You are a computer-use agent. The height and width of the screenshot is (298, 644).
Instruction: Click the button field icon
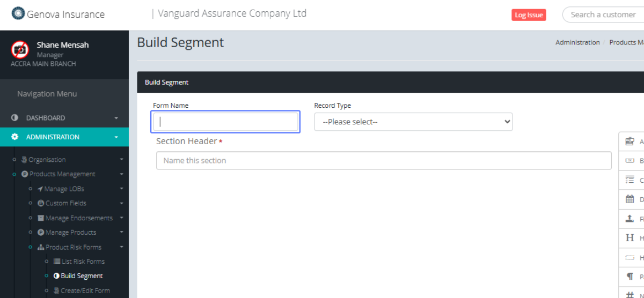pos(630,161)
